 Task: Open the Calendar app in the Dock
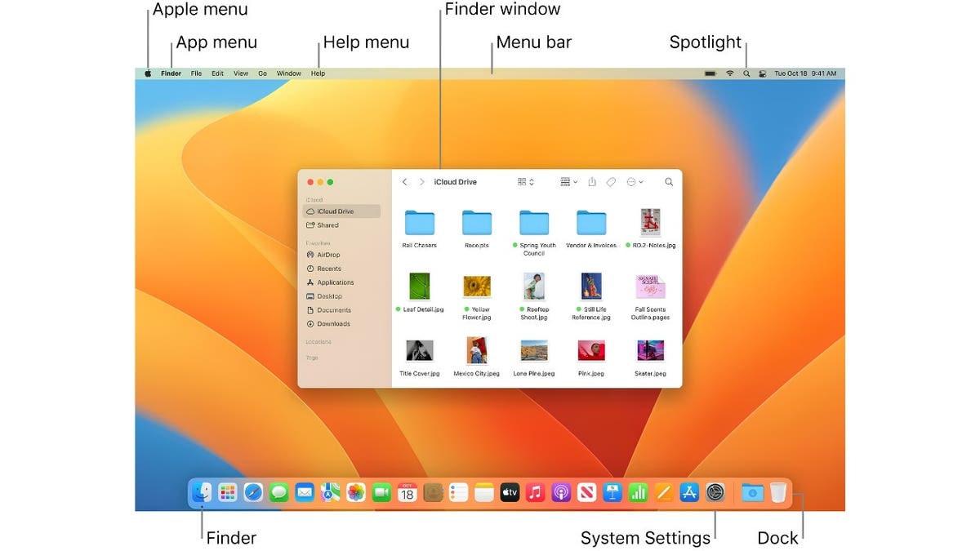[x=408, y=492]
